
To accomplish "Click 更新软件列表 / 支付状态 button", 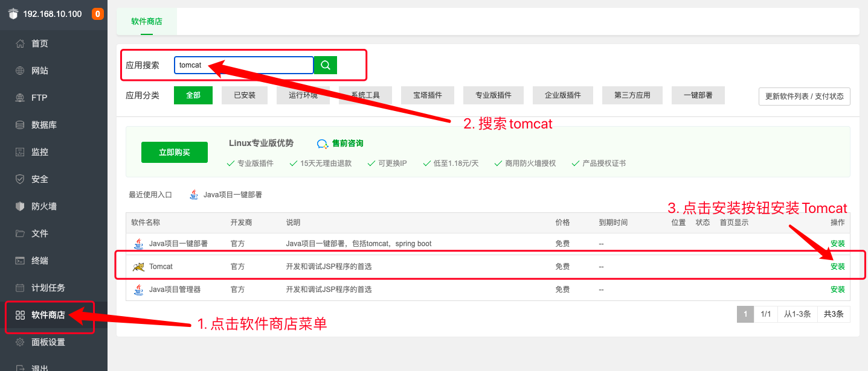I will coord(805,97).
